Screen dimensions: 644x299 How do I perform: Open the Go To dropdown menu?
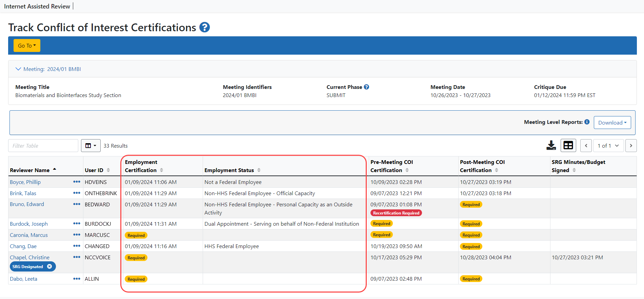(x=27, y=45)
